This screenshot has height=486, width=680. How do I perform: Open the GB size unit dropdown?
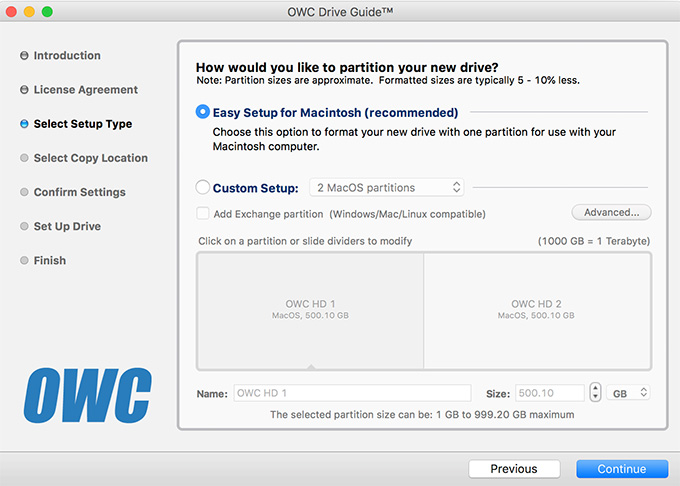628,393
